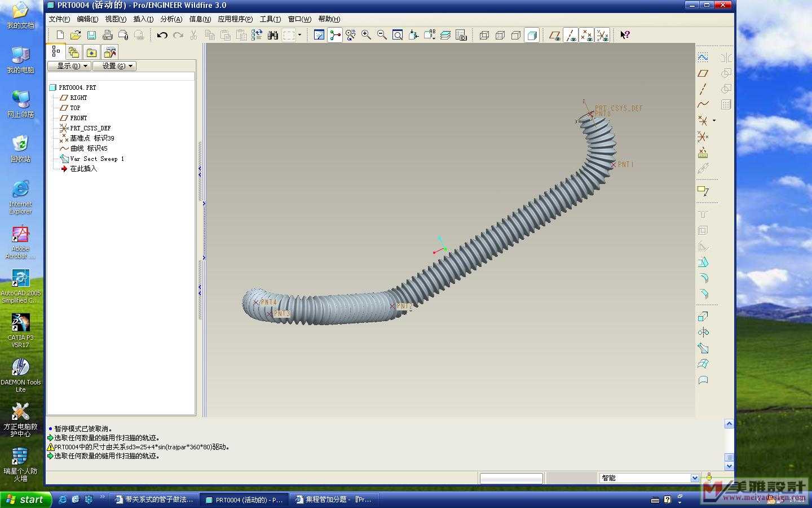Repaint the screen from the toolbar
The image size is (812, 508).
tap(319, 35)
